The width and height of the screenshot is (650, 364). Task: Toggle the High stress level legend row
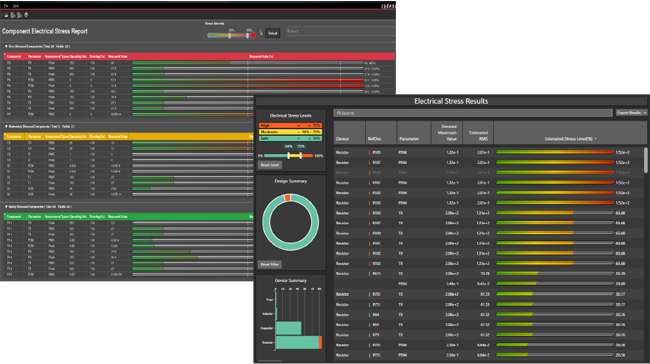point(290,125)
